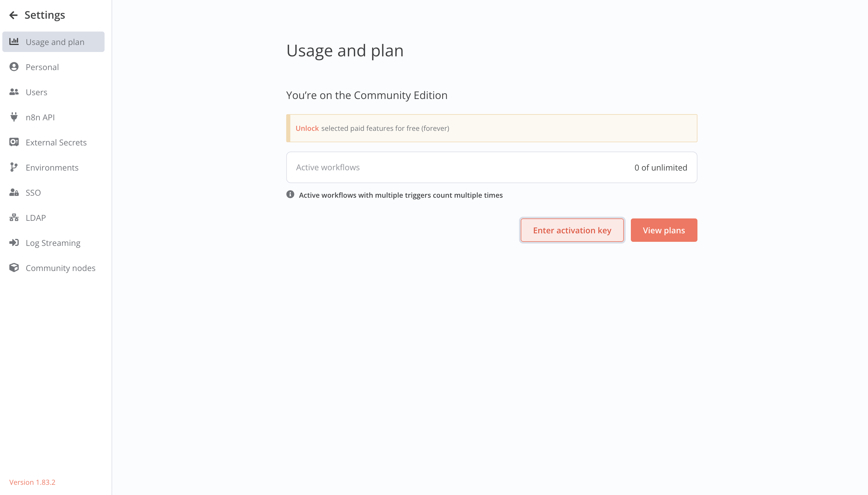This screenshot has width=868, height=495.
Task: Click the Community nodes cube icon
Action: point(14,268)
